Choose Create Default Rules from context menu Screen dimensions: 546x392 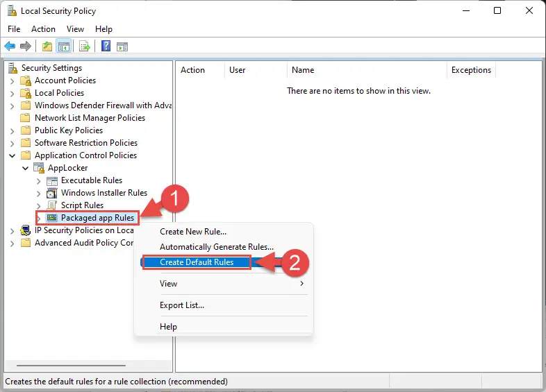[x=197, y=262]
